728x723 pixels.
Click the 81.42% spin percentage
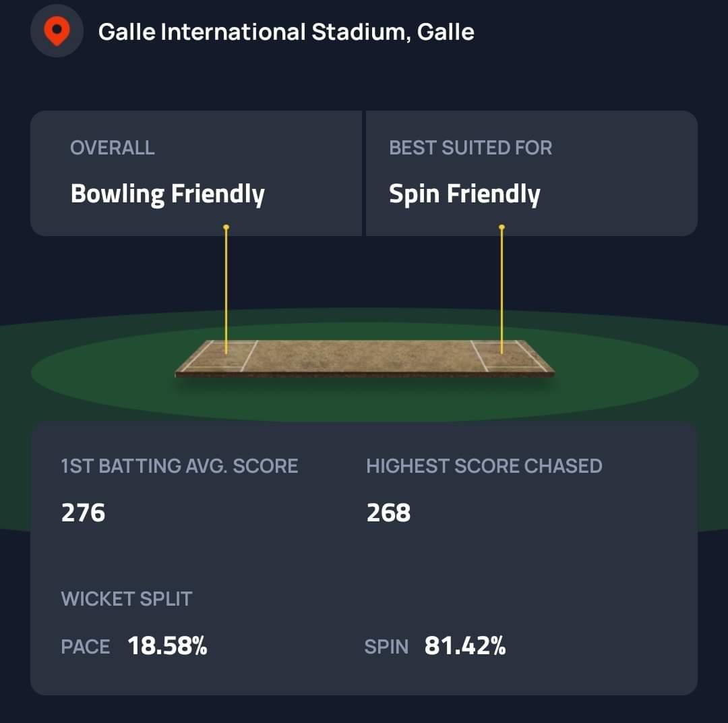pyautogui.click(x=465, y=646)
